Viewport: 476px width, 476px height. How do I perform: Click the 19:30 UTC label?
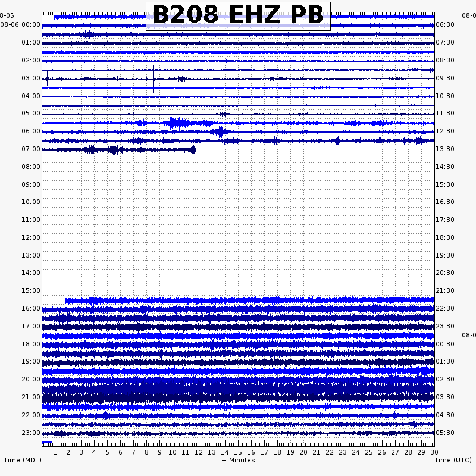(x=445, y=256)
